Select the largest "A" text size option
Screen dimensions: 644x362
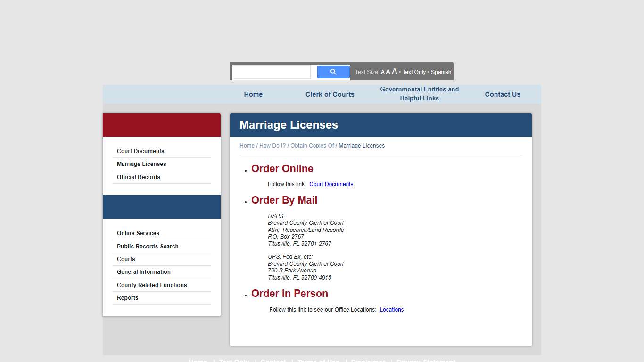click(x=394, y=71)
